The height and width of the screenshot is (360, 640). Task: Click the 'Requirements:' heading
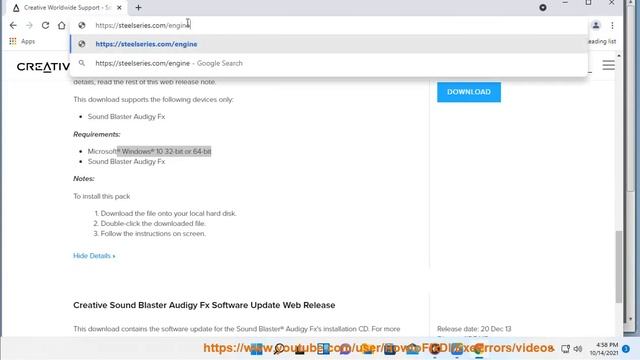tap(97, 134)
